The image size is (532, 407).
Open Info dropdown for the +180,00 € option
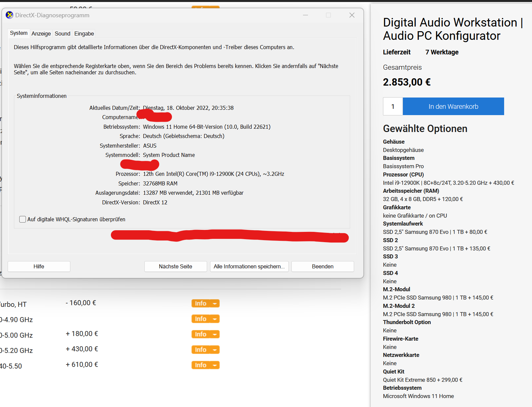click(205, 334)
